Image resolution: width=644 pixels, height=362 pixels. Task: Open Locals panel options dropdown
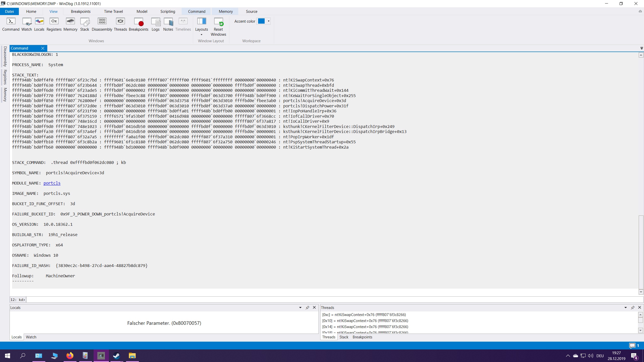point(300,307)
